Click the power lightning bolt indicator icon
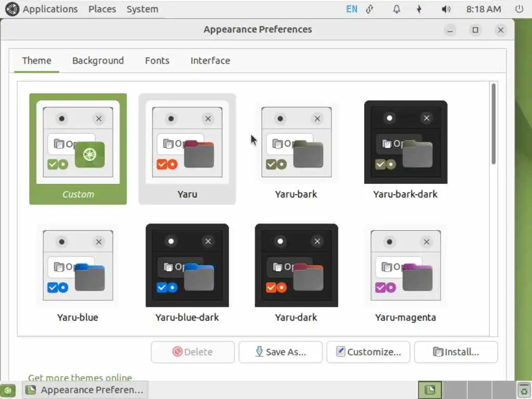Image resolution: width=532 pixels, height=399 pixels. [419, 9]
